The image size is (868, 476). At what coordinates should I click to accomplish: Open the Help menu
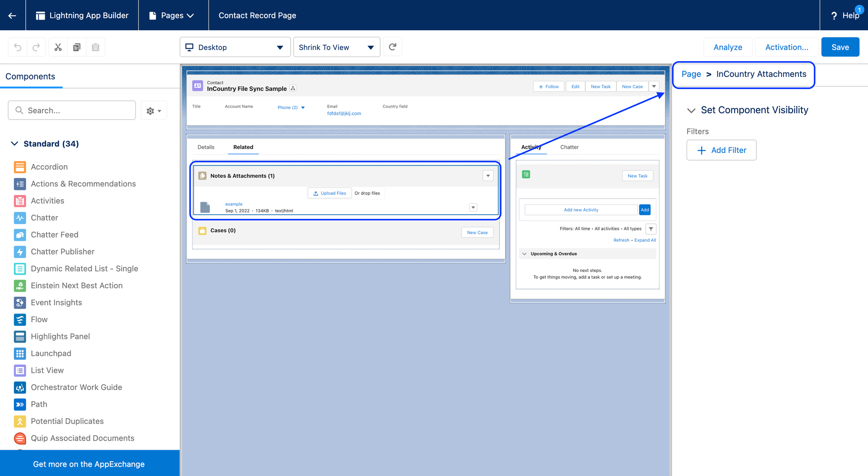point(844,15)
